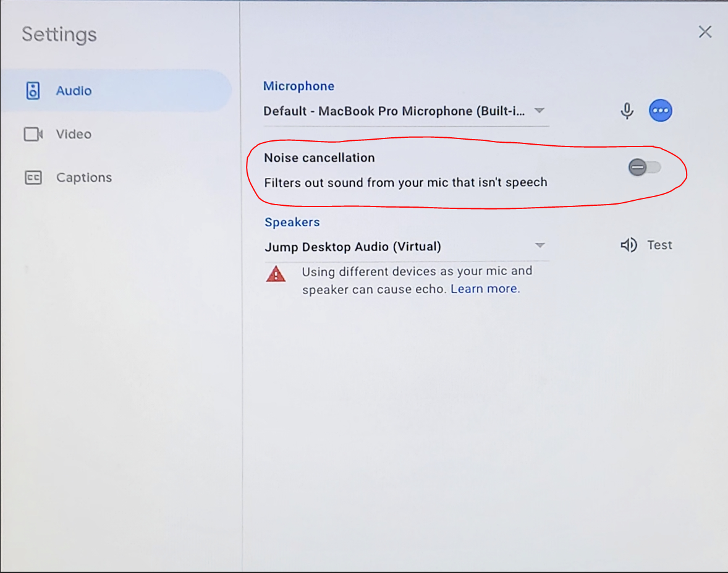728x573 pixels.
Task: Click the Captions CC icon in sidebar
Action: 33,177
